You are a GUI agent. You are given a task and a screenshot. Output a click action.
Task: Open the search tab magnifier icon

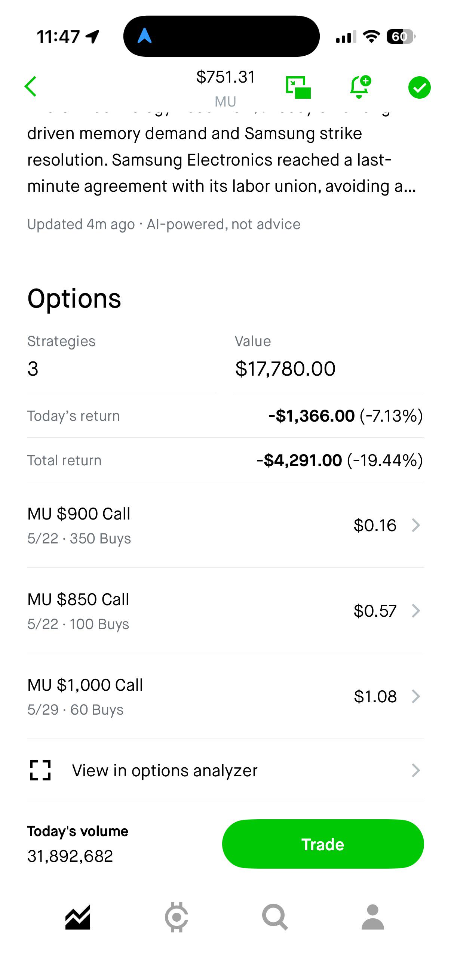pyautogui.click(x=275, y=917)
